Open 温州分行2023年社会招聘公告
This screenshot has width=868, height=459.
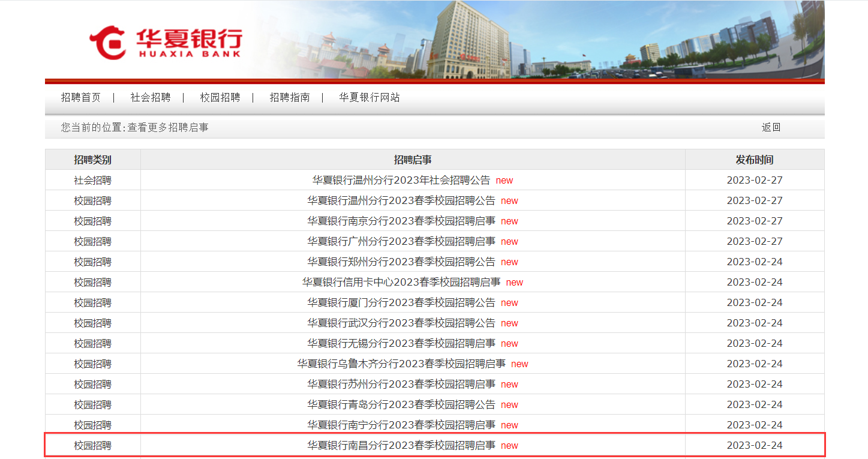401,180
